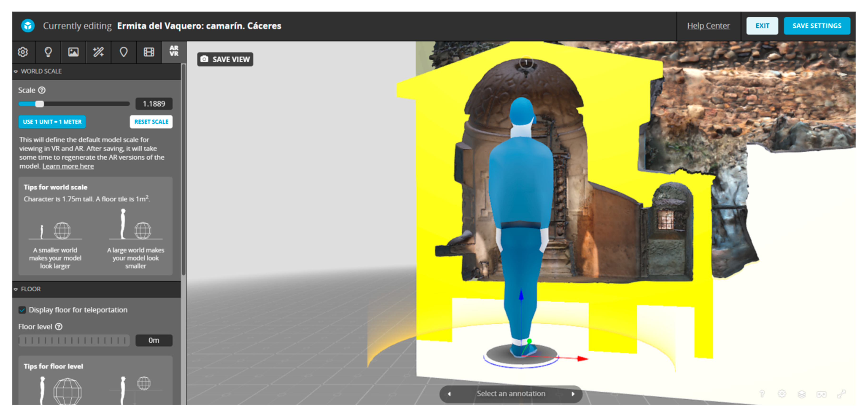Open the Annotations pin tab
Image resolution: width=868 pixels, height=413 pixels.
(124, 52)
